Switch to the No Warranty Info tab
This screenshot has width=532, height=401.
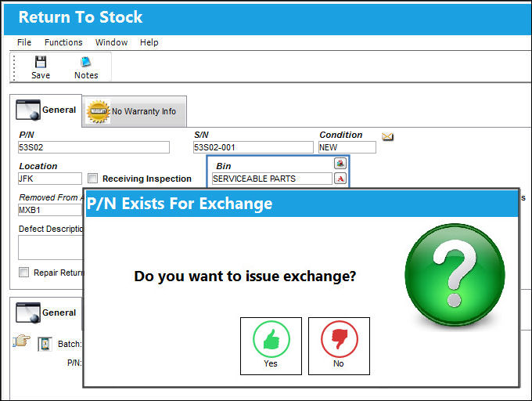tap(135, 111)
